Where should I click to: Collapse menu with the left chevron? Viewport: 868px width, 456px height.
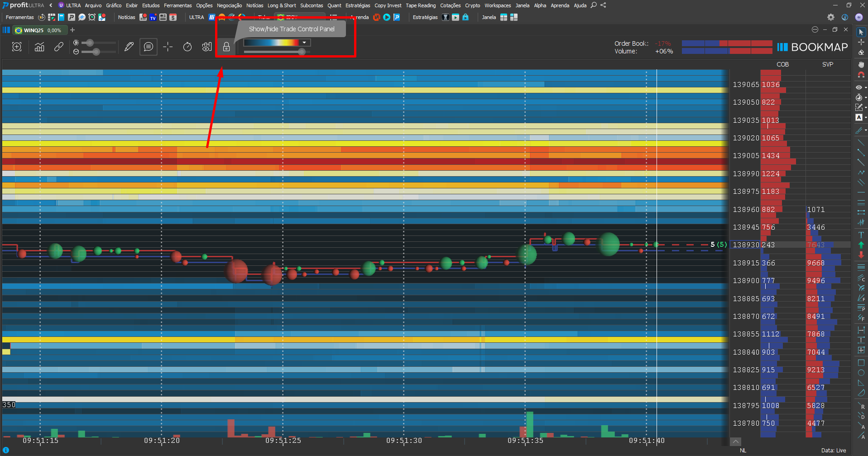coord(51,5)
